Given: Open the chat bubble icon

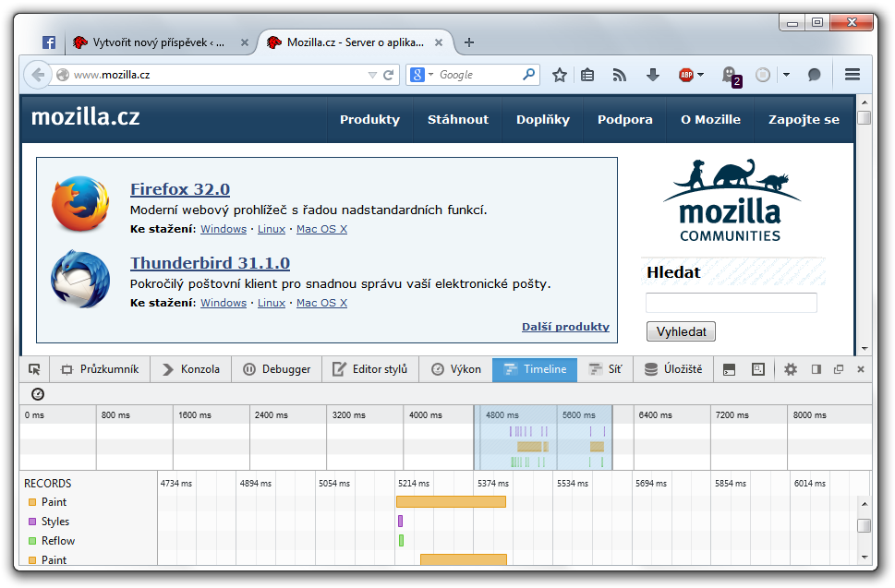Looking at the screenshot, I should [814, 75].
